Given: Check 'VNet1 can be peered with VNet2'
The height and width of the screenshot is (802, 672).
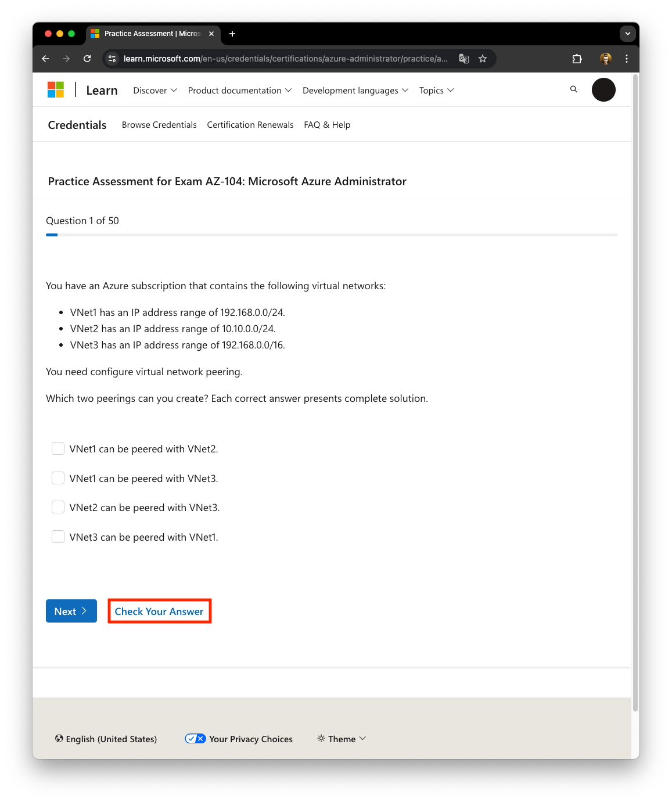Looking at the screenshot, I should coord(58,448).
